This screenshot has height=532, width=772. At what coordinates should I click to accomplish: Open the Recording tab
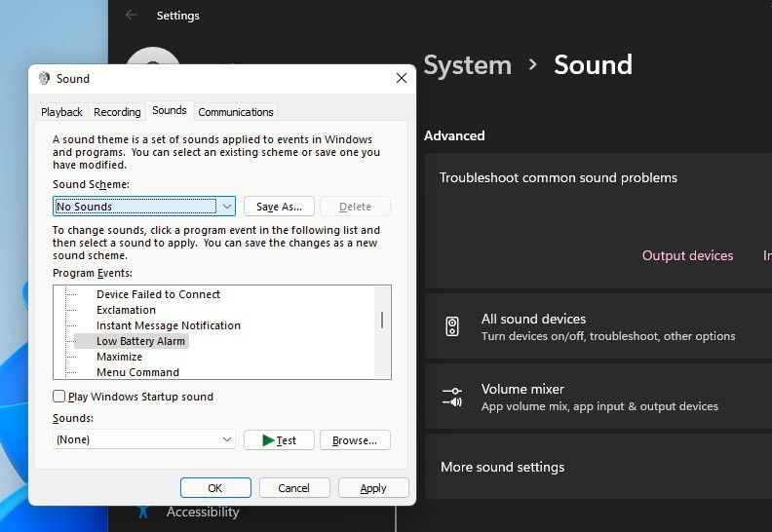[117, 112]
